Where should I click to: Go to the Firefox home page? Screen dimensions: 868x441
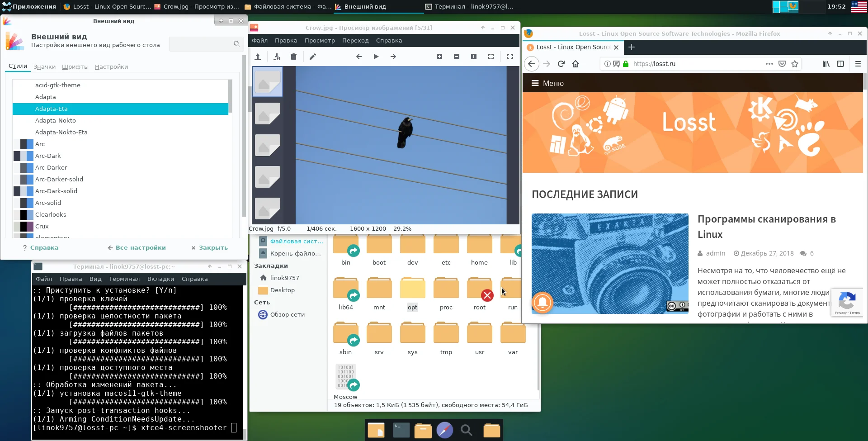point(576,64)
